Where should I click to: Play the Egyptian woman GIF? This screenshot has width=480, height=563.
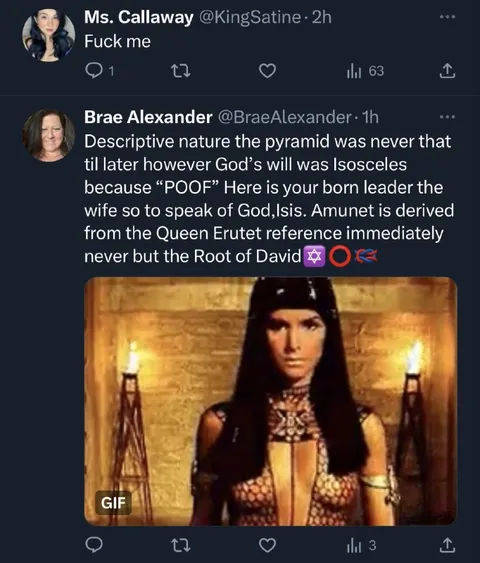pyautogui.click(x=271, y=401)
